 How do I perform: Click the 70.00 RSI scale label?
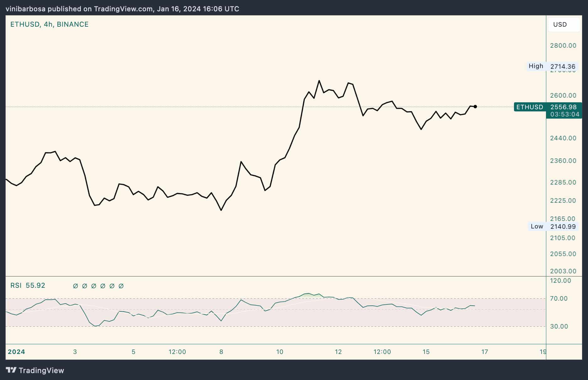[559, 298]
